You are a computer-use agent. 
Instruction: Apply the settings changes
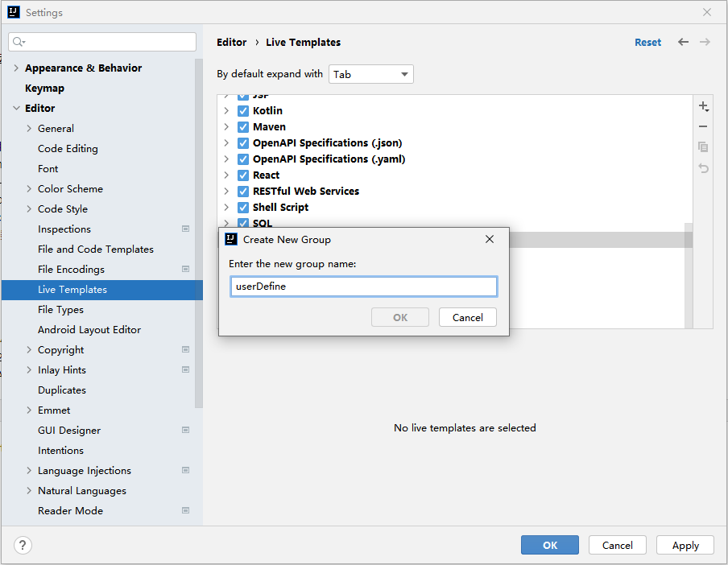(x=685, y=545)
